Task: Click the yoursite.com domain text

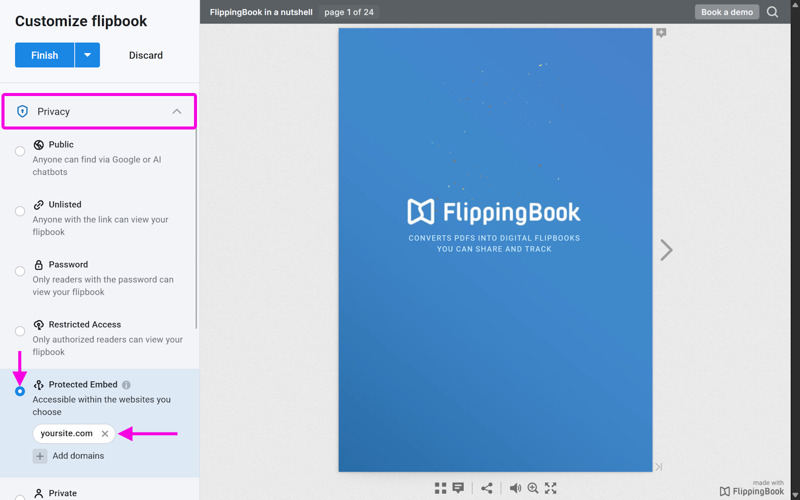Action: point(66,434)
